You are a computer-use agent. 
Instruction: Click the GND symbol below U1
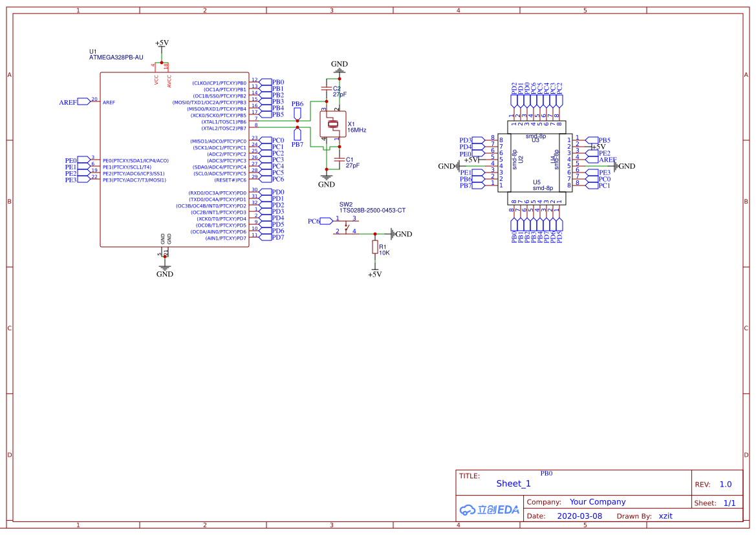point(165,271)
